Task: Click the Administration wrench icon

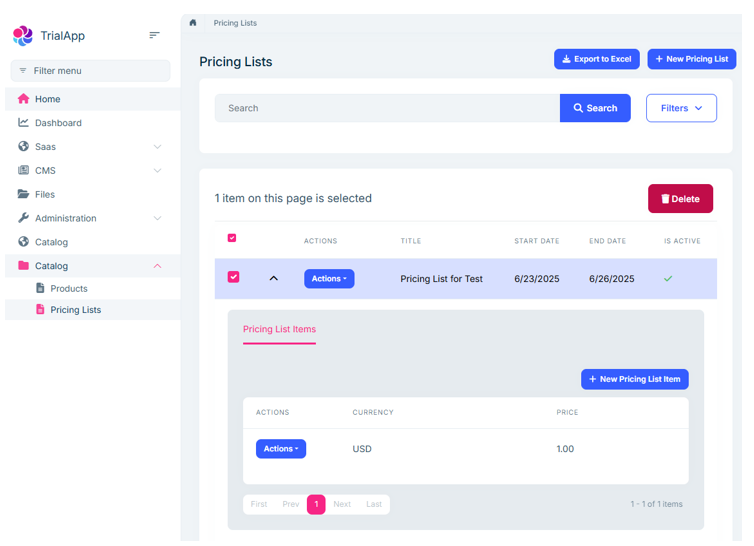Action: tap(23, 218)
